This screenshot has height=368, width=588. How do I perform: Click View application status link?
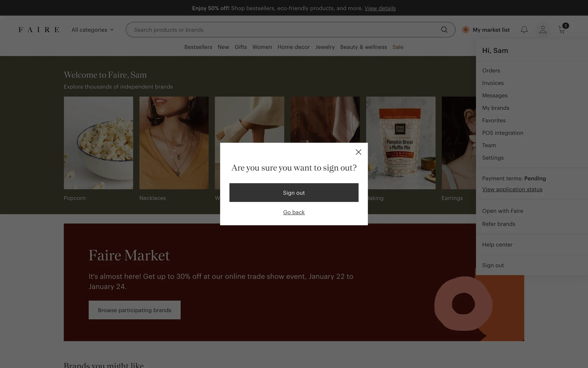coord(512,190)
